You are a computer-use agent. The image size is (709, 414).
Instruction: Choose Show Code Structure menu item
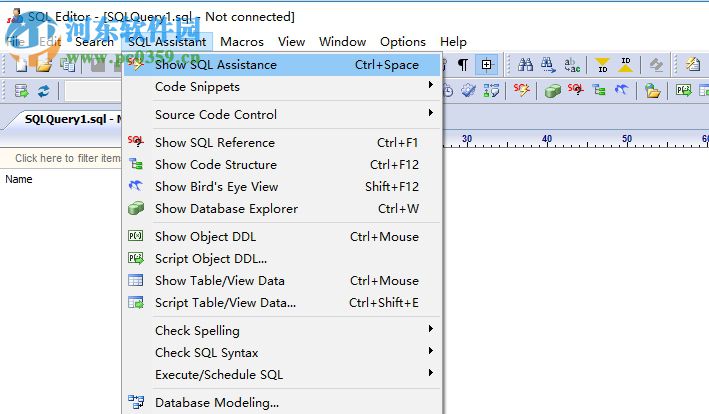coord(283,165)
